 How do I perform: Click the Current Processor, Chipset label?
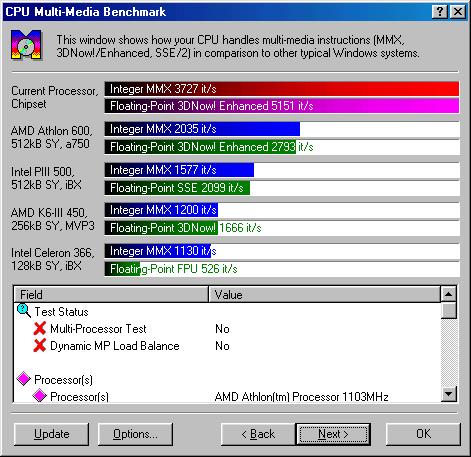click(x=55, y=97)
